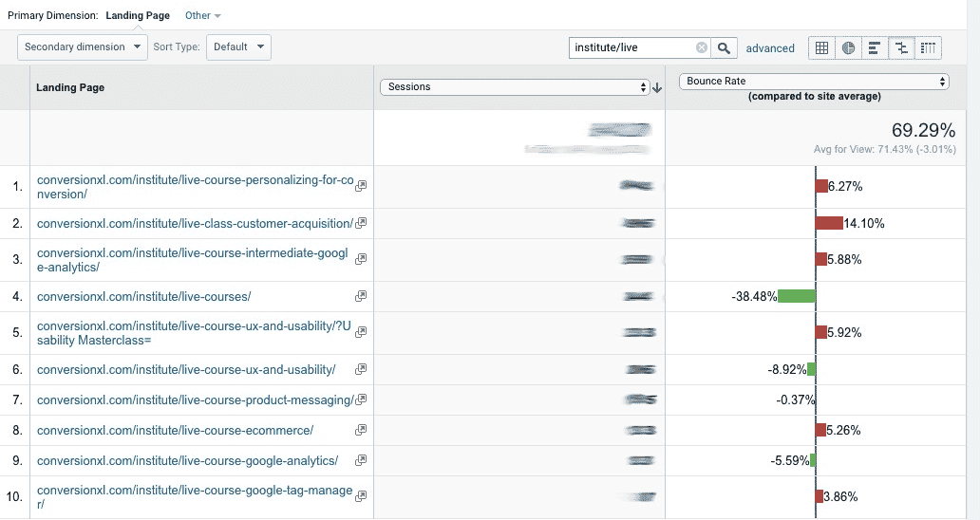
Task: Click the magnifier search button
Action: tap(725, 48)
